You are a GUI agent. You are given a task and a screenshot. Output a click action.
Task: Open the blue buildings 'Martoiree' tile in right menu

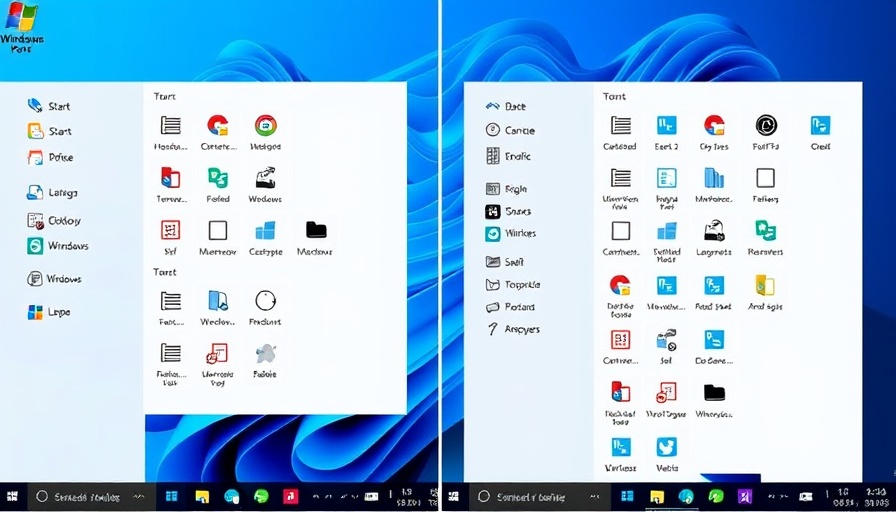(x=714, y=185)
